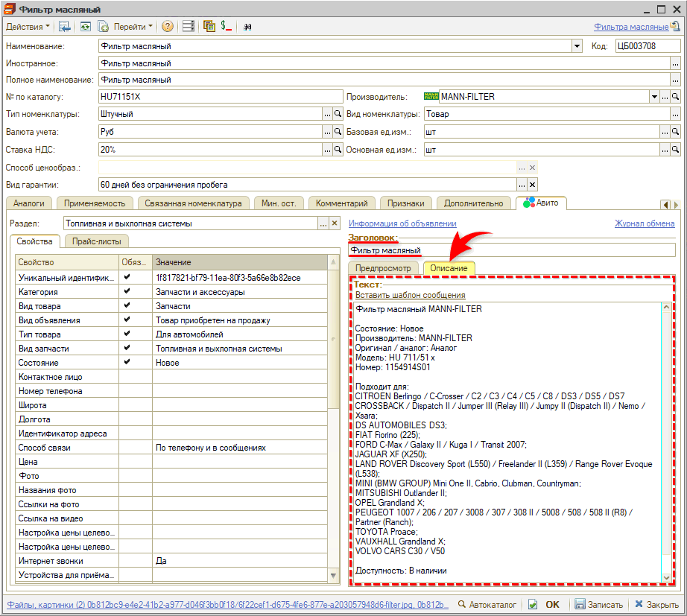Expand the Наименование dropdown arrow

[577, 46]
